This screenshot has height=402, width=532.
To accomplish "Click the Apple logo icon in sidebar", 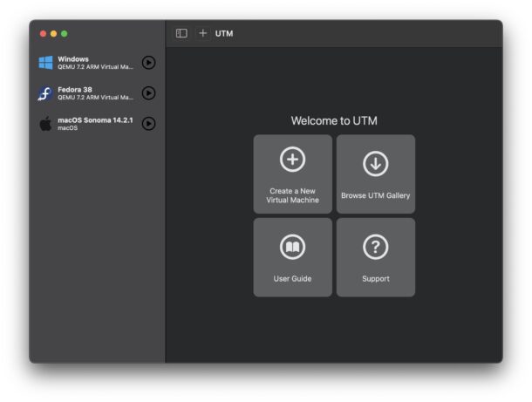I will pyautogui.click(x=45, y=124).
